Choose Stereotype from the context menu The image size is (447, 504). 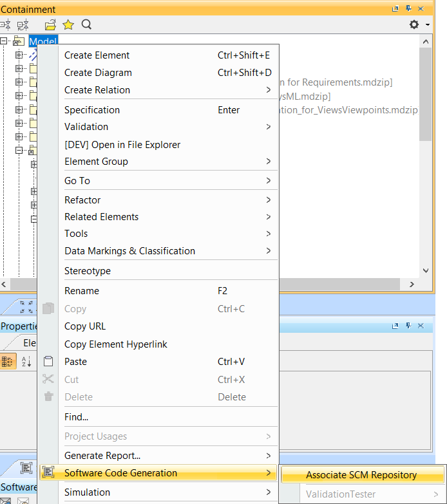click(158, 271)
